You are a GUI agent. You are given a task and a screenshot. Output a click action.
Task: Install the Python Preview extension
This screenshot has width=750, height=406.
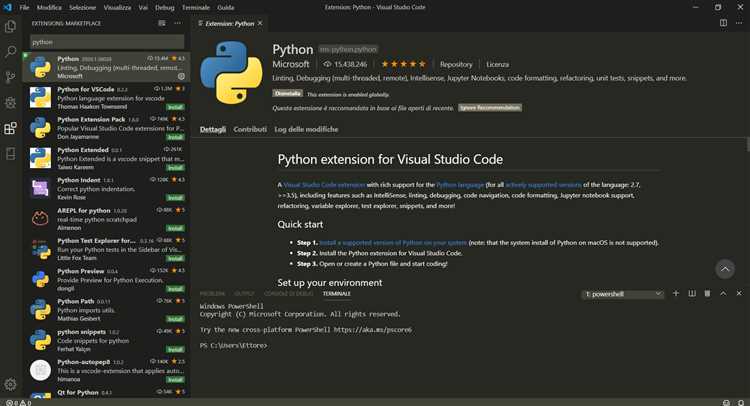tap(175, 289)
